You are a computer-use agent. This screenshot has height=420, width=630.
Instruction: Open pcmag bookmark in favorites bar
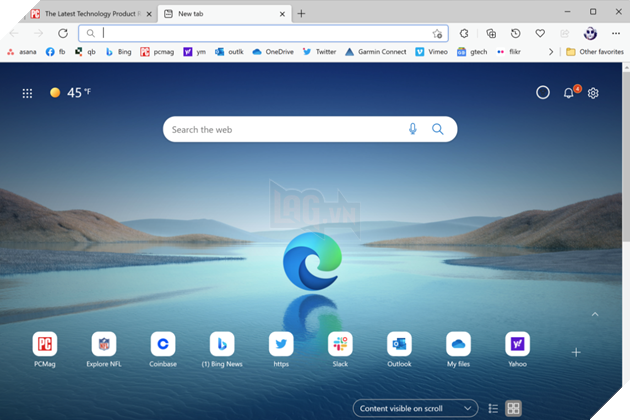pos(157,52)
